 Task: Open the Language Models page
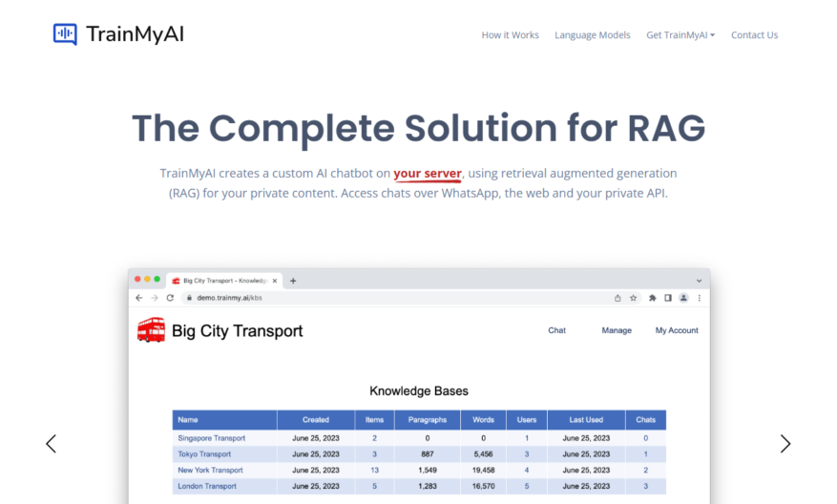pyautogui.click(x=592, y=35)
